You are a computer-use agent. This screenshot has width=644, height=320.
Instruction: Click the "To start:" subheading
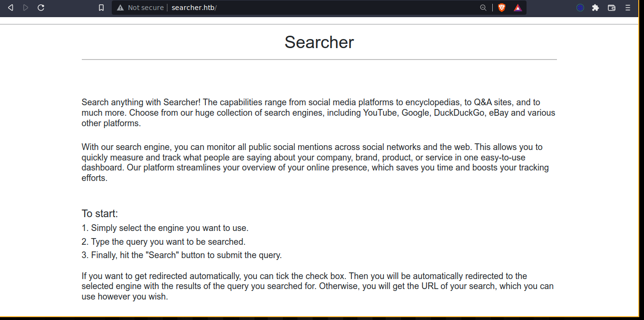pos(100,214)
